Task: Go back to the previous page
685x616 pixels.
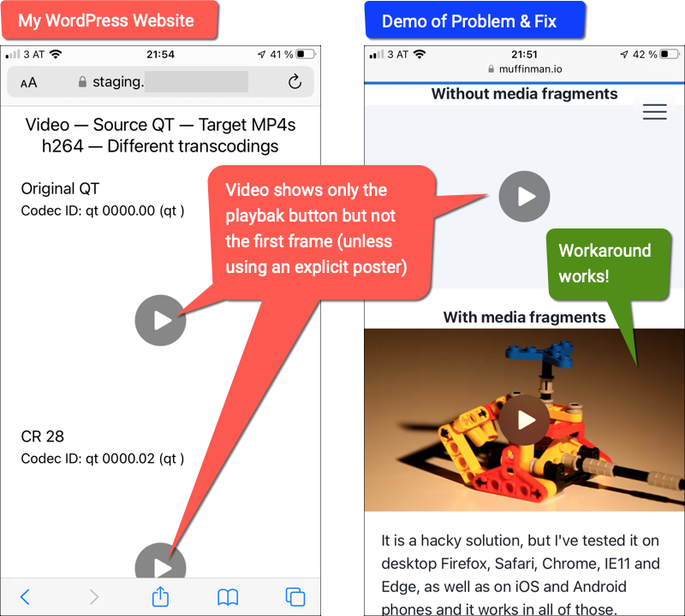Action: tap(25, 596)
